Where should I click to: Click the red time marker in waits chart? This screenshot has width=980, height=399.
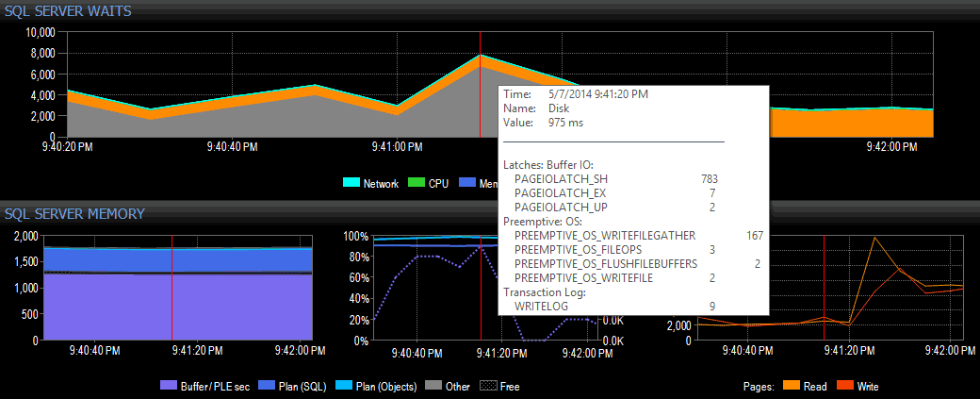[480, 85]
